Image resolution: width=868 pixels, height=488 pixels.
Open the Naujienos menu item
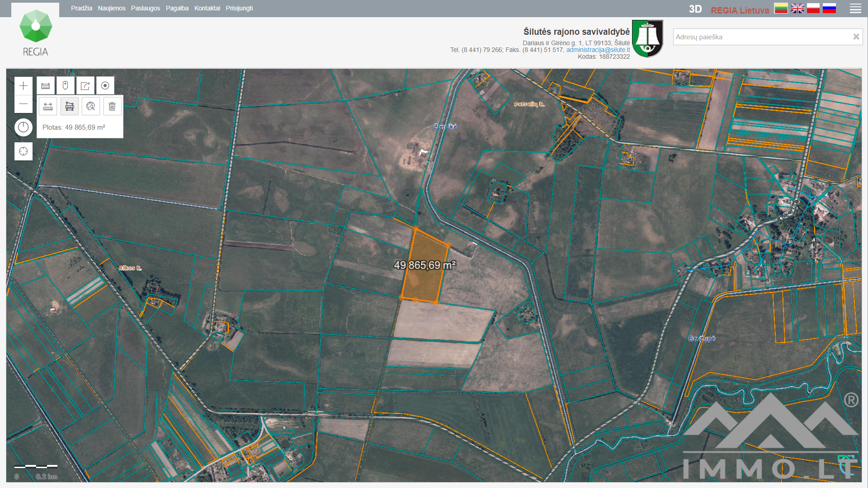pos(111,8)
